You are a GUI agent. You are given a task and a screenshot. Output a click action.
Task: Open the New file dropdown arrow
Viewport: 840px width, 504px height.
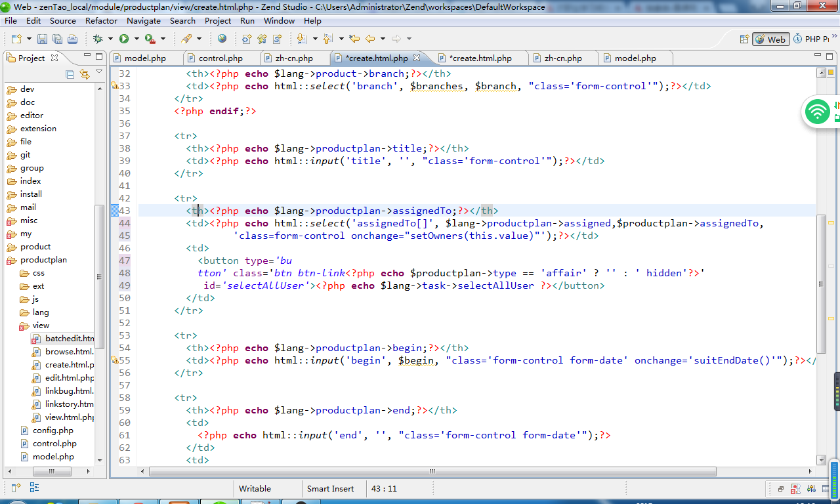(28, 39)
